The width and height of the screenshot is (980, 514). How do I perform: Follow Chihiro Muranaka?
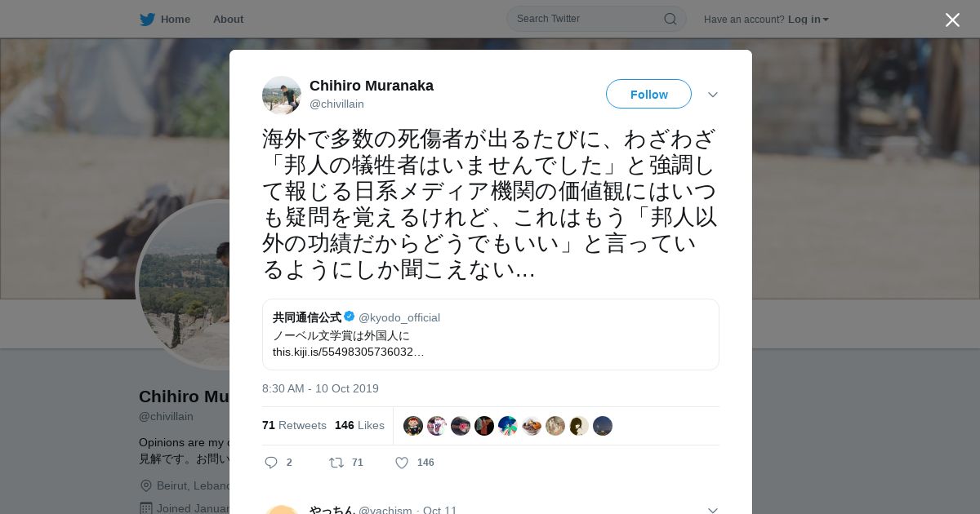(x=648, y=94)
